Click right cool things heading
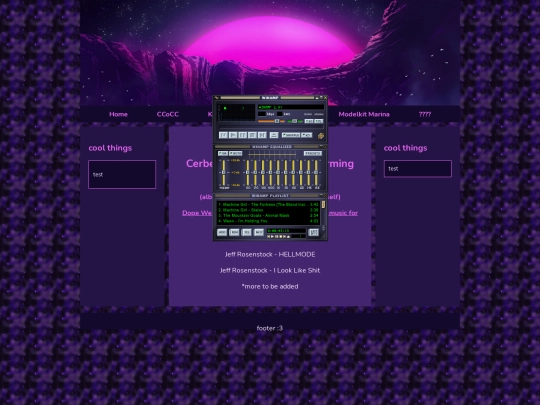The width and height of the screenshot is (540, 405). (405, 148)
